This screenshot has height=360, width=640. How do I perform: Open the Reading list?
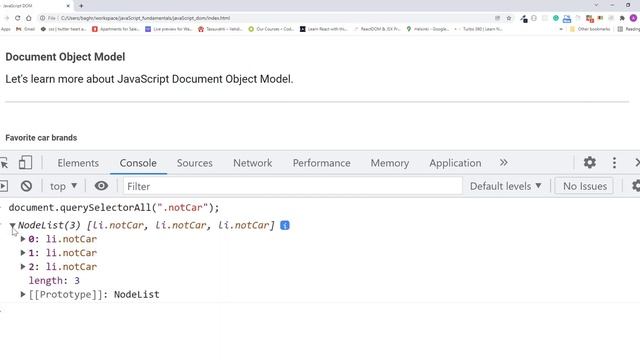629,29
